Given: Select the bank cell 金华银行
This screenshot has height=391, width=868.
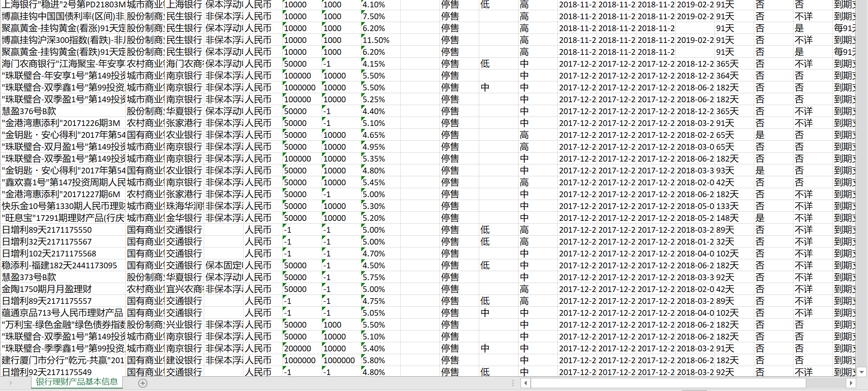Looking at the screenshot, I should (x=184, y=218).
